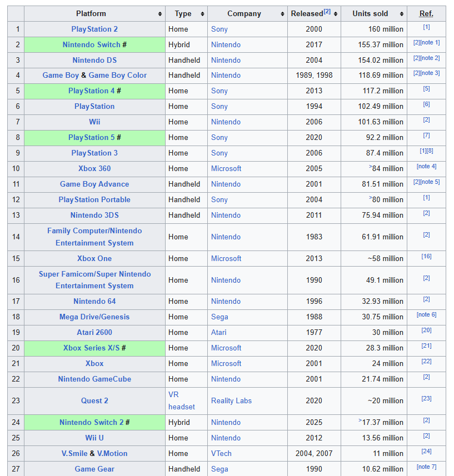Open the Nintendo 3DS link

[x=94, y=215]
